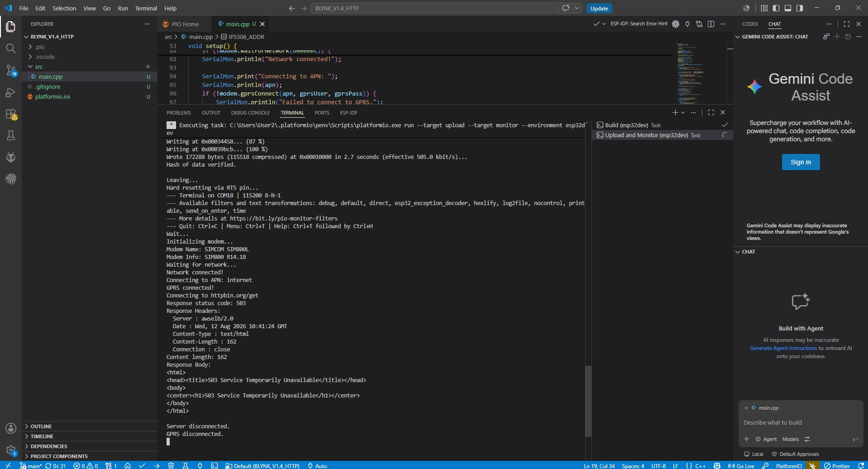Toggle secondary side bar layout button
The image size is (868, 469).
[x=800, y=8]
